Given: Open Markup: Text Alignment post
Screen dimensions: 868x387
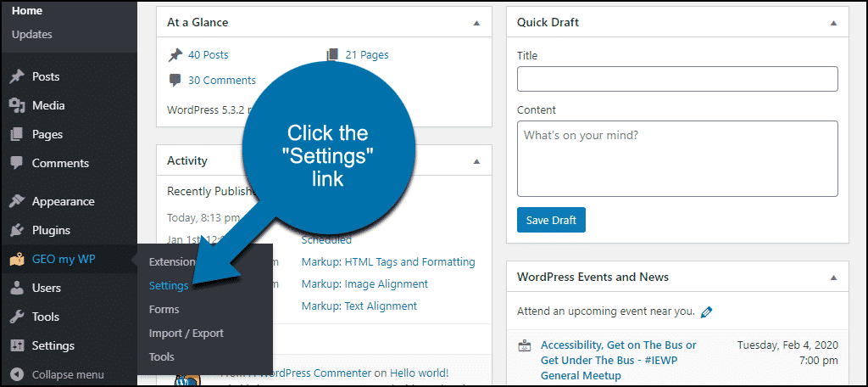Looking at the screenshot, I should pos(359,306).
